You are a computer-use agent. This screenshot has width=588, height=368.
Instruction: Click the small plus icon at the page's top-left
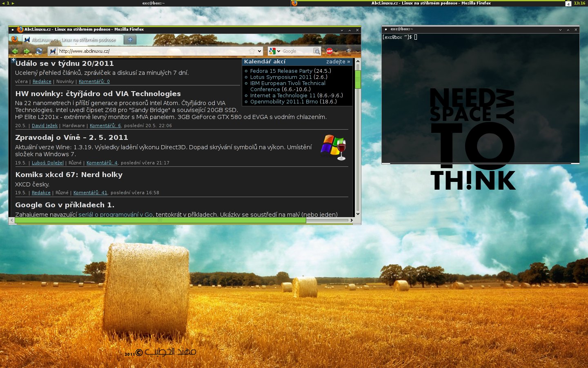[x=13, y=60]
